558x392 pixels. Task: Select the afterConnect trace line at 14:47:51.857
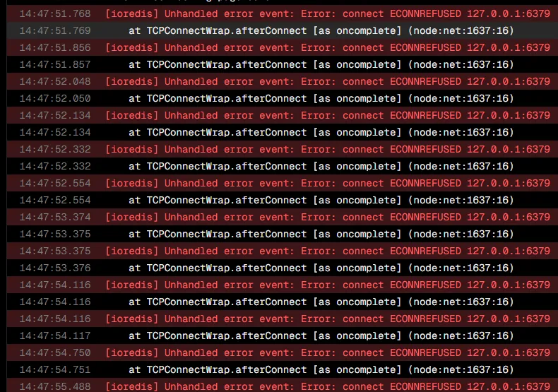(283, 65)
